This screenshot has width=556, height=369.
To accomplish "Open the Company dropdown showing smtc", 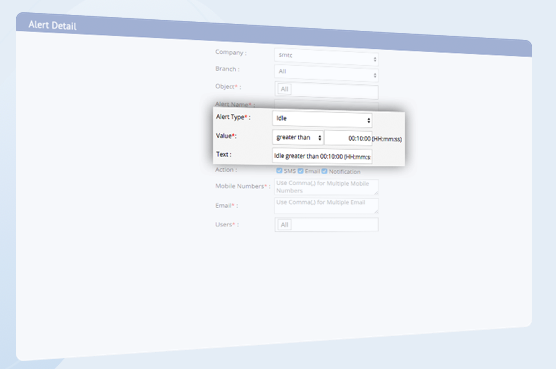I will [x=326, y=57].
